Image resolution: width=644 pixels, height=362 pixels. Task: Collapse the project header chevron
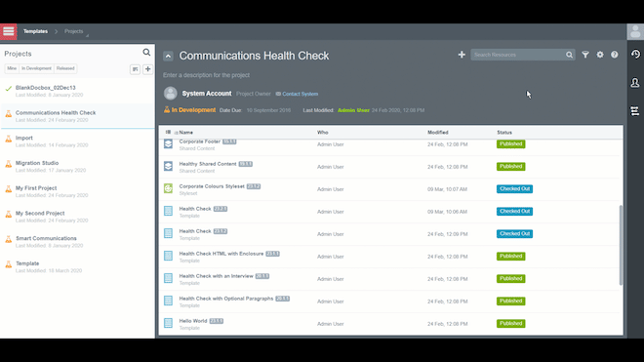pyautogui.click(x=168, y=57)
